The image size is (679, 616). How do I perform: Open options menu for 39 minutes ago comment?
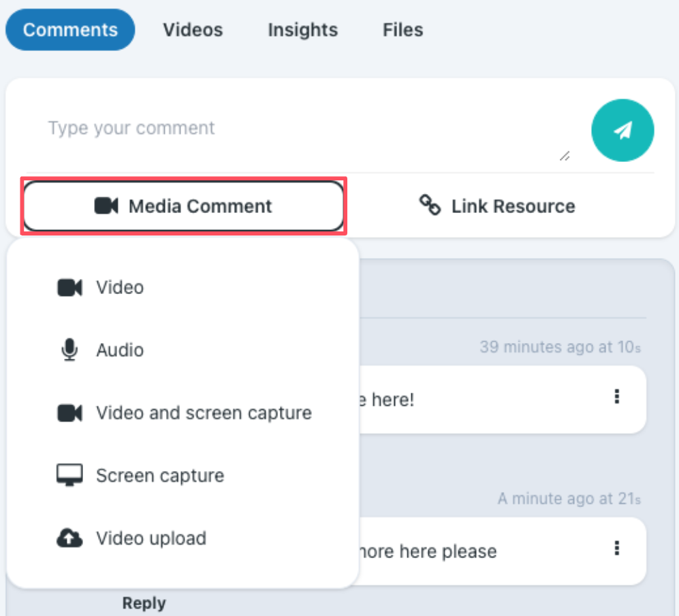pyautogui.click(x=617, y=397)
